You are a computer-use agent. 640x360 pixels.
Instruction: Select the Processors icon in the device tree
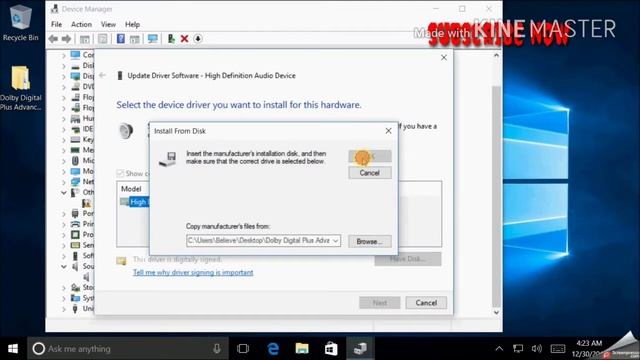click(76, 235)
